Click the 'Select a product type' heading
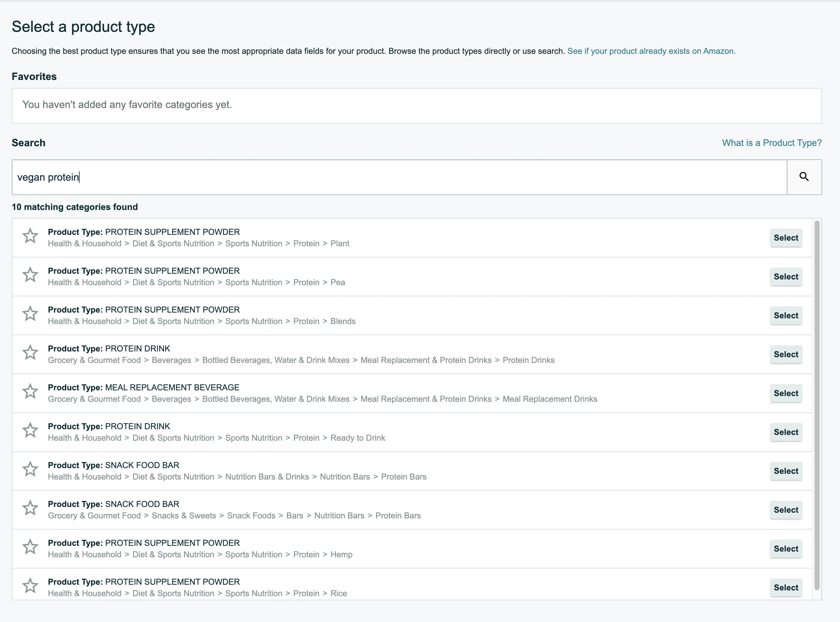The width and height of the screenshot is (840, 622). [83, 27]
